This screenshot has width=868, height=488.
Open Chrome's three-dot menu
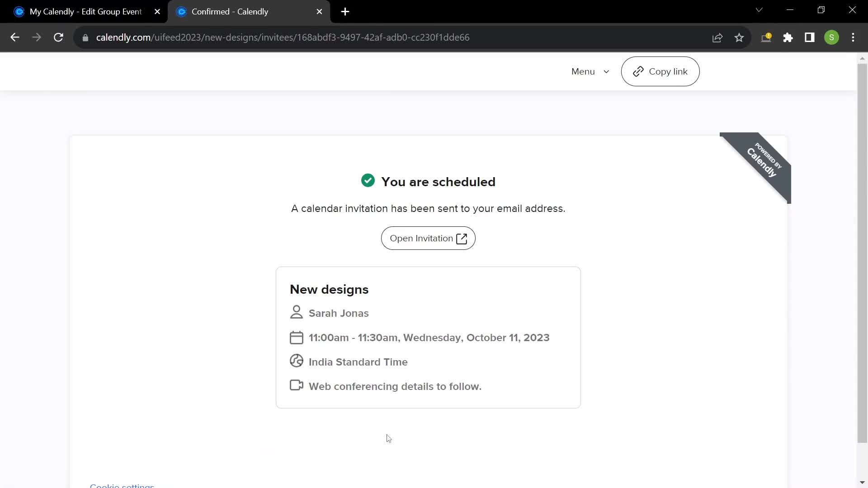pos(854,38)
